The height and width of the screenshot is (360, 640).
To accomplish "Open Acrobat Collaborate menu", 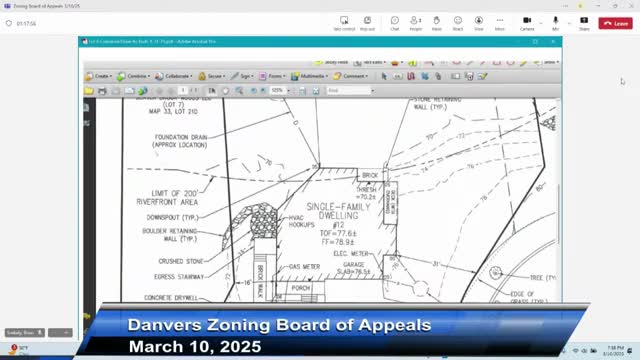I will (173, 76).
